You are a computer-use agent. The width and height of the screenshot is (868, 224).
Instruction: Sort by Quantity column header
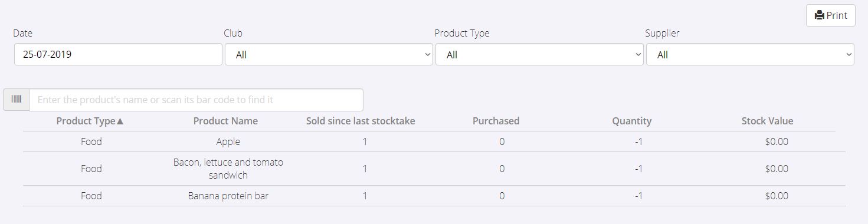point(631,121)
